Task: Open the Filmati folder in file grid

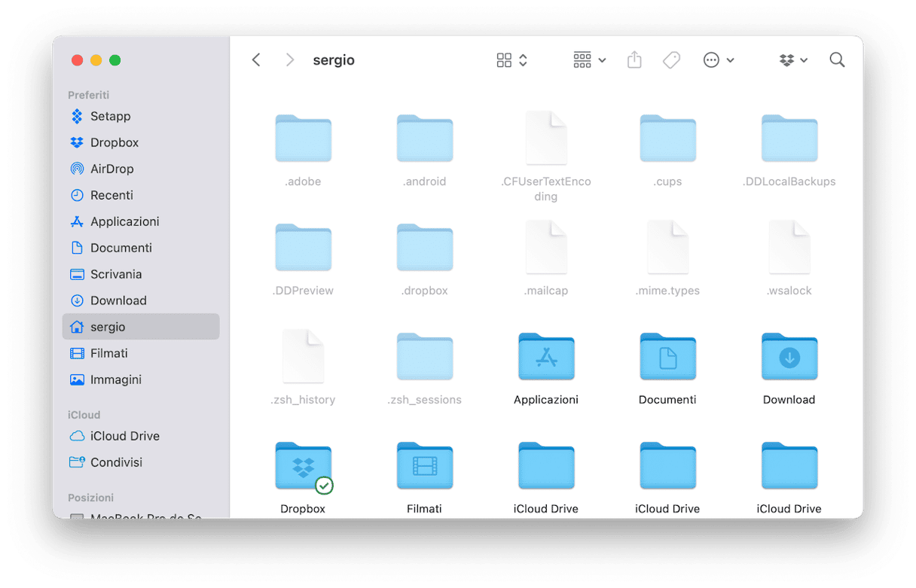Action: point(424,467)
